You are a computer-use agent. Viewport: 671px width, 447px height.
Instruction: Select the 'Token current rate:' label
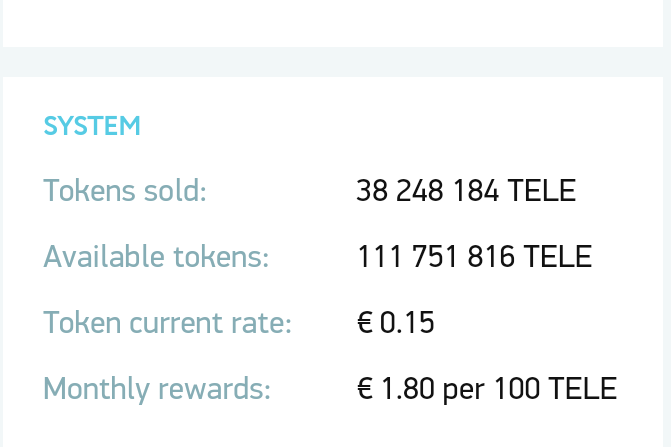coord(167,323)
